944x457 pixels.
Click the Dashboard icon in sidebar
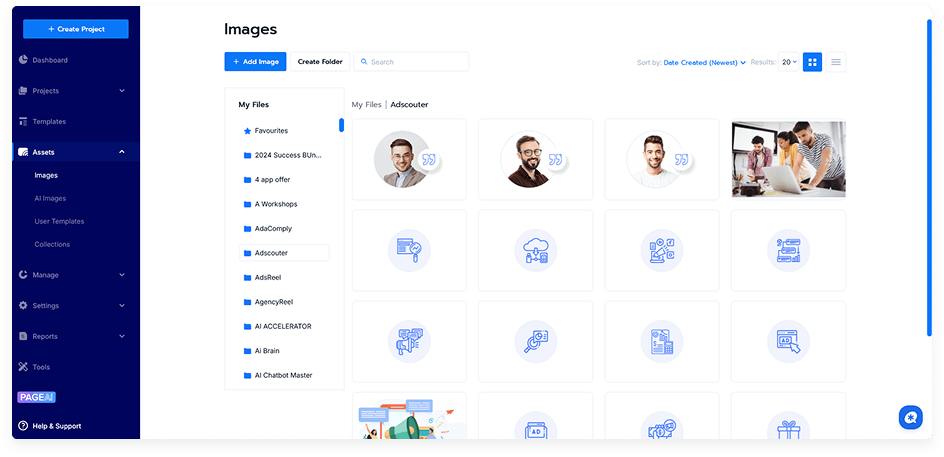pos(23,60)
